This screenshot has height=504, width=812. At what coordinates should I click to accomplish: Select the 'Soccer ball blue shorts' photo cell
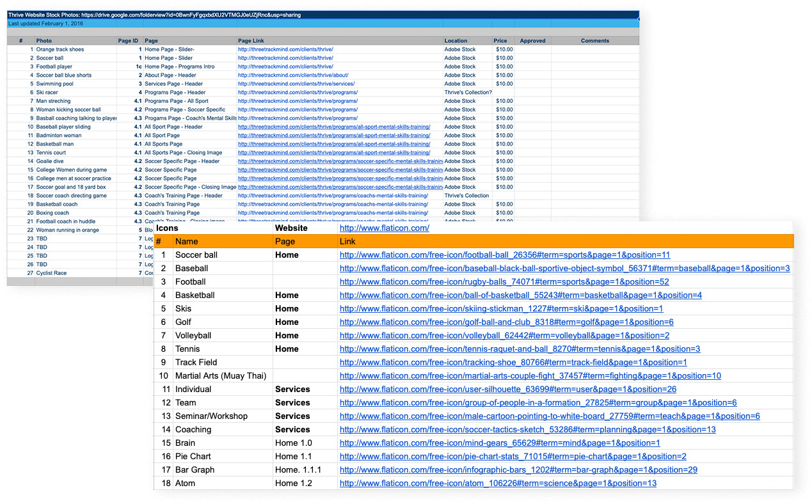pyautogui.click(x=76, y=75)
